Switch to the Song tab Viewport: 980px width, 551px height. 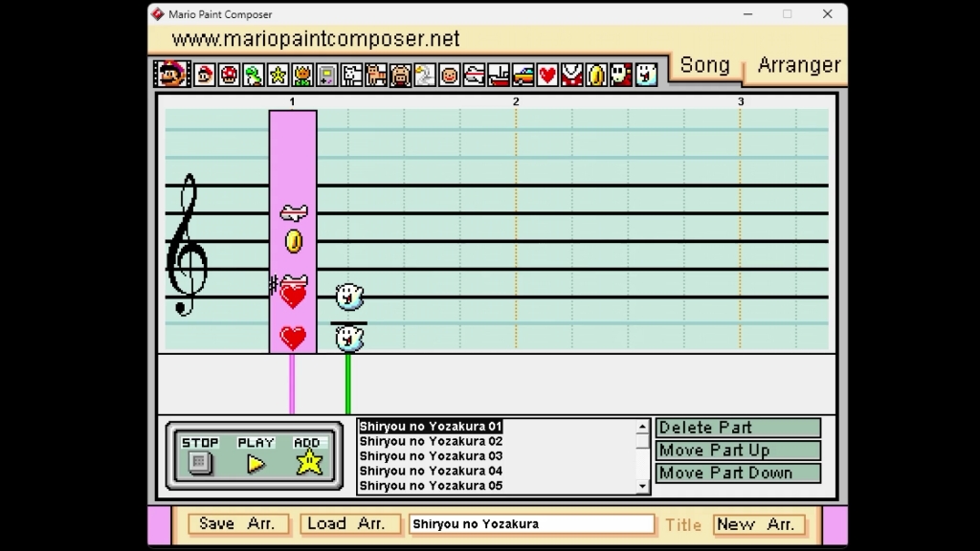pos(705,66)
